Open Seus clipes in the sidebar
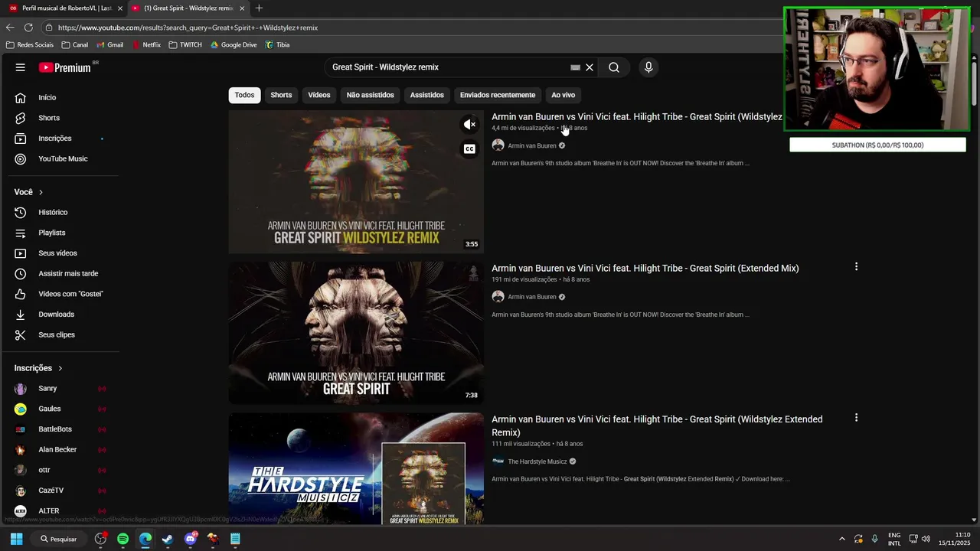 (x=57, y=334)
